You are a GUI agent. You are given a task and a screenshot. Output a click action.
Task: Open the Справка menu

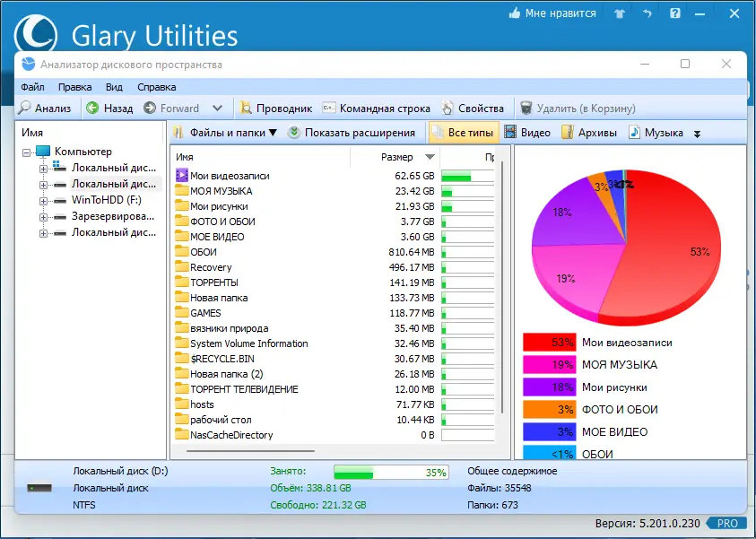(157, 87)
